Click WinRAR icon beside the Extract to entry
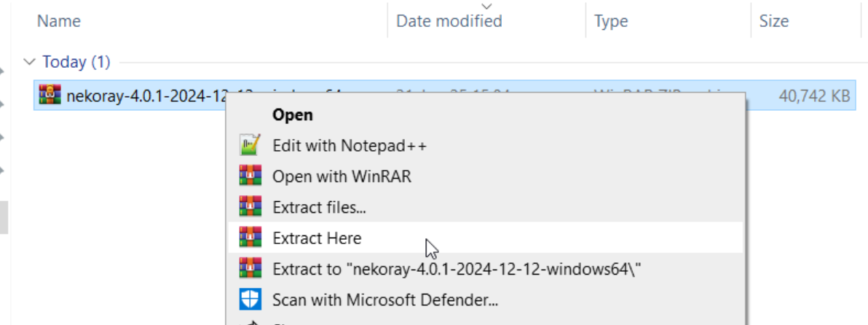This screenshot has height=325, width=868. pos(250,269)
